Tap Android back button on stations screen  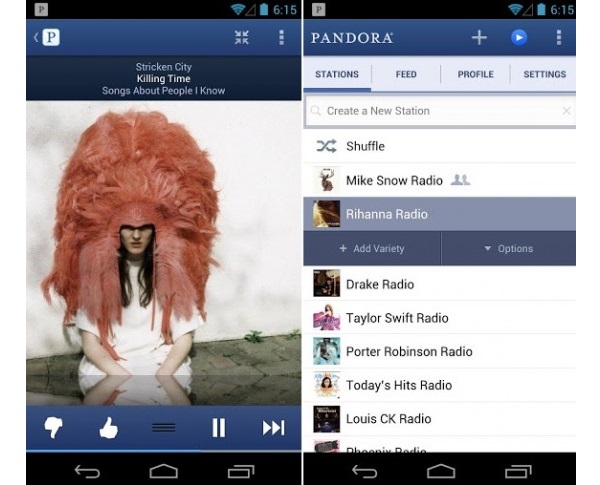coord(364,472)
